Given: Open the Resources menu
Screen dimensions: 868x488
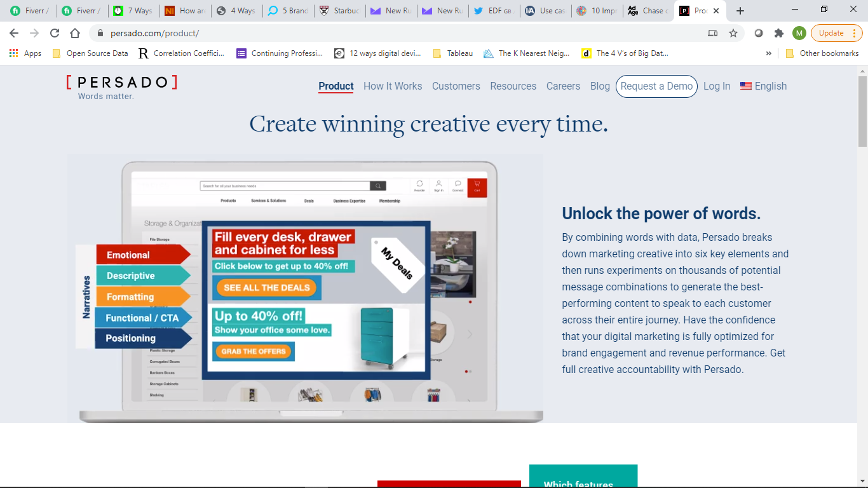Looking at the screenshot, I should [x=513, y=86].
